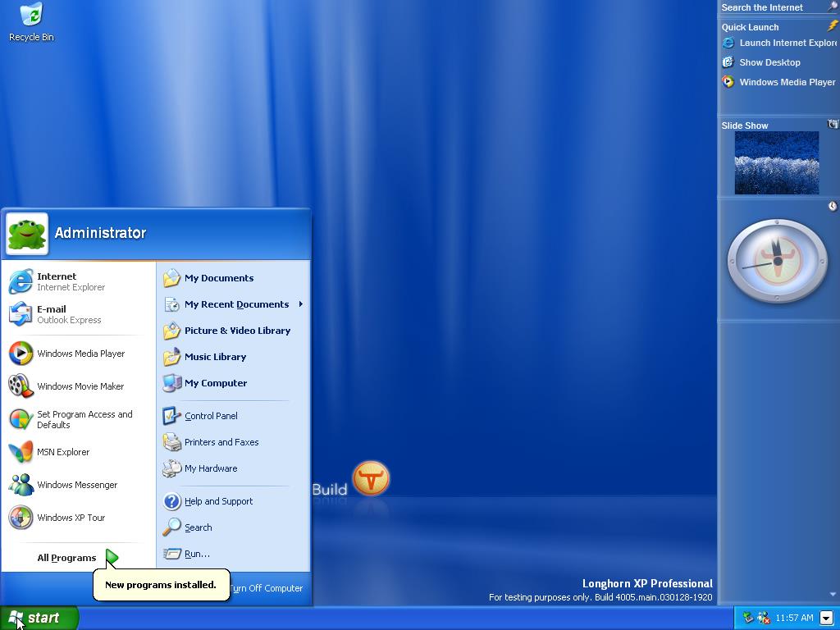Click the Start button
Screen dimensions: 840x630
point(39,618)
